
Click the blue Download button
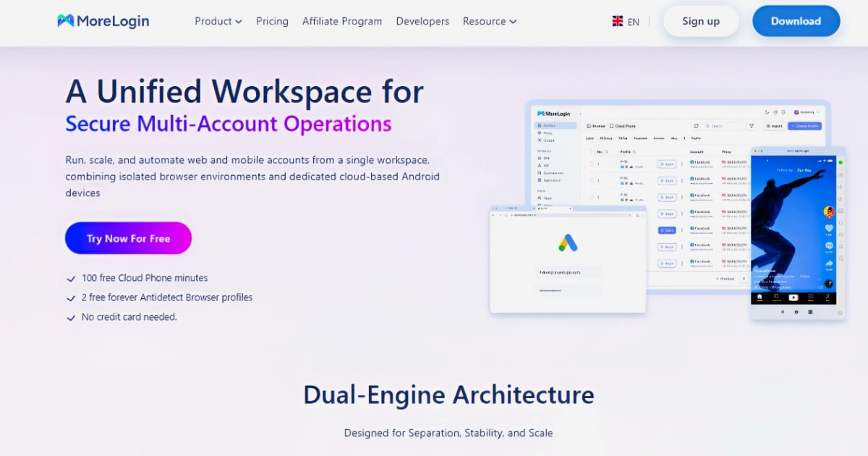[796, 21]
